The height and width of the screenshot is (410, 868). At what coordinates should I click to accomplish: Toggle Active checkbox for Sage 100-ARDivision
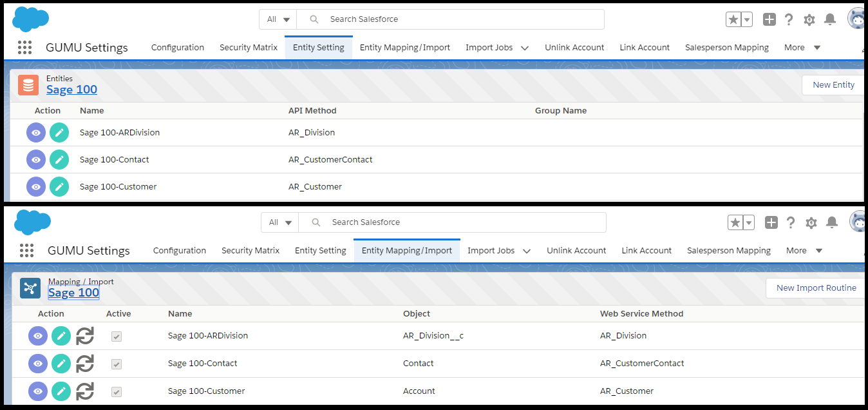point(117,337)
